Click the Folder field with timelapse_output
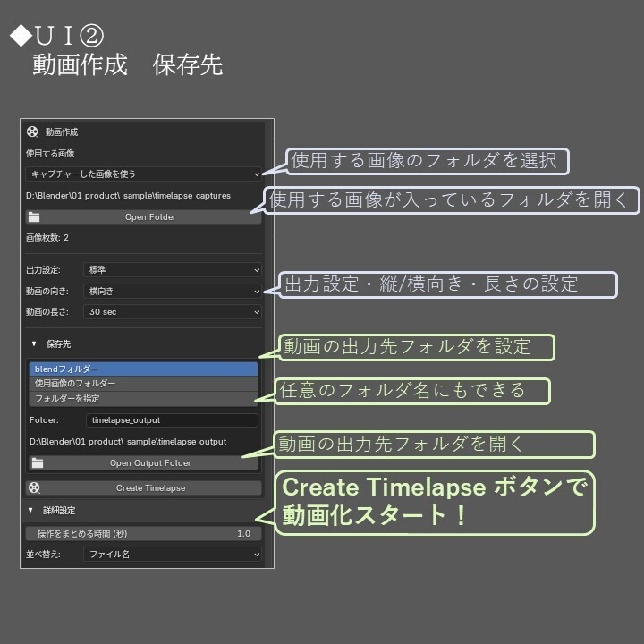Image resolution: width=644 pixels, height=644 pixels. (172, 420)
